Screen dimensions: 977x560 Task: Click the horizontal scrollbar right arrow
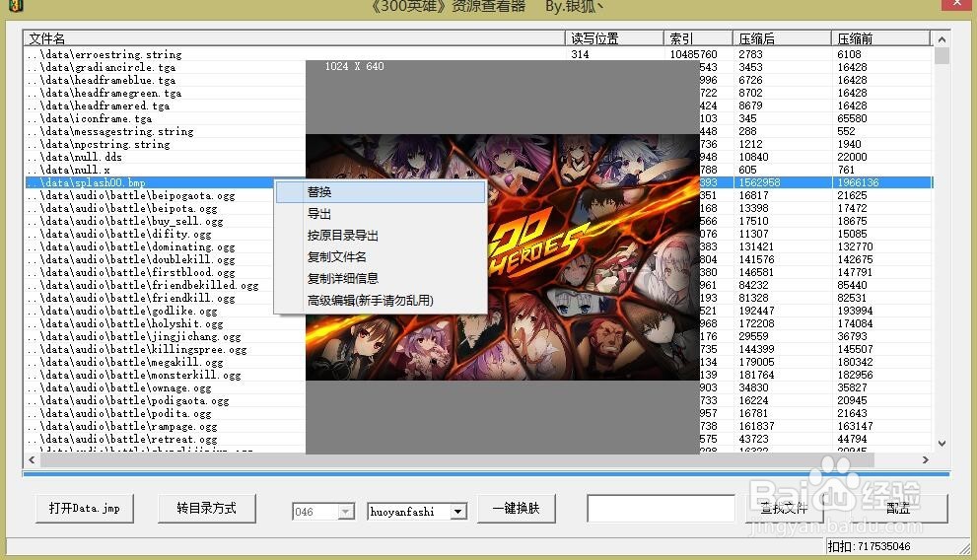point(926,459)
